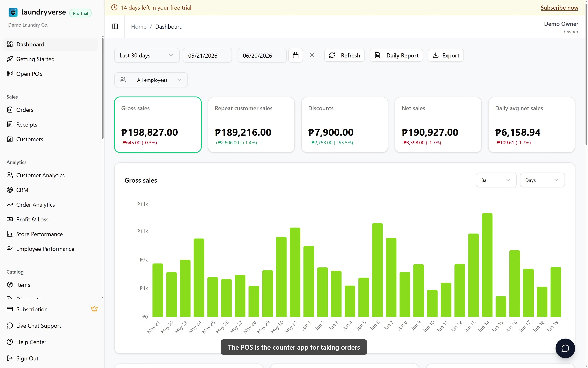Screen dimensions: 588x368
Task: Click the Export button
Action: tap(446, 55)
